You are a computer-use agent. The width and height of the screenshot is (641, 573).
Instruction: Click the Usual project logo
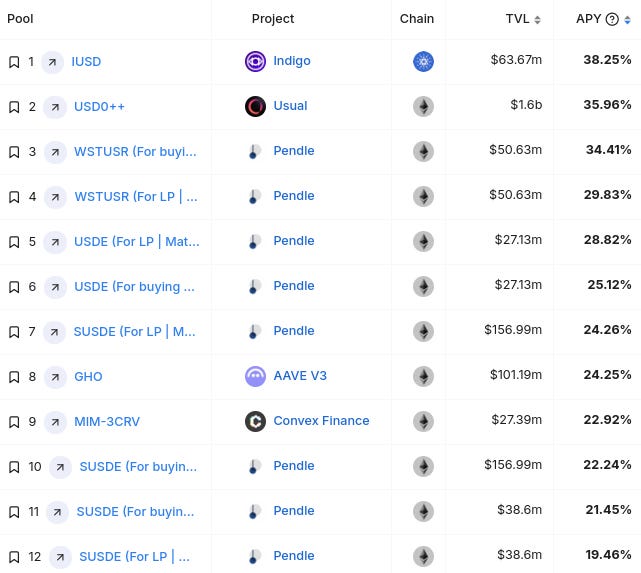(x=256, y=107)
